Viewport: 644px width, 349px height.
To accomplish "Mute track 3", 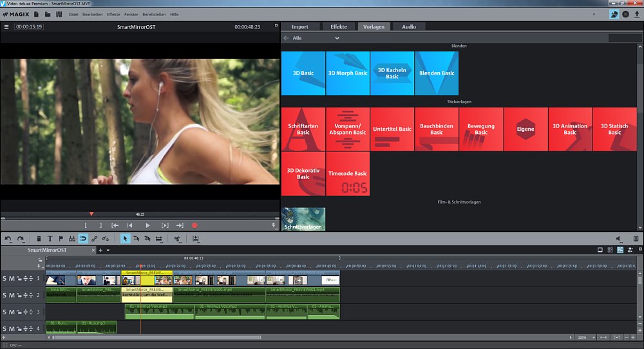I will [12, 312].
